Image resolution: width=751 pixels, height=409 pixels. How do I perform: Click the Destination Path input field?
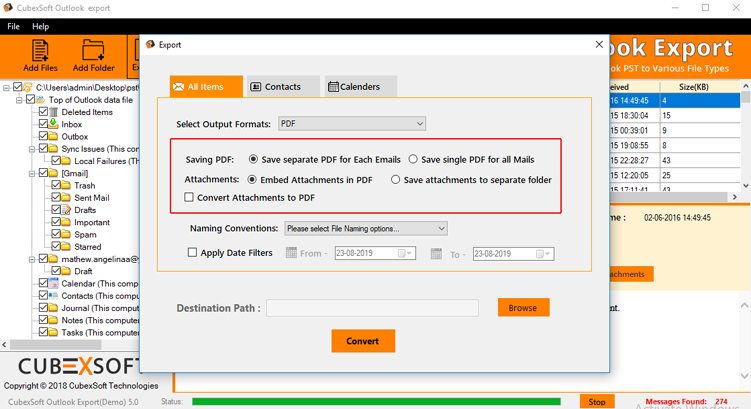(x=372, y=308)
